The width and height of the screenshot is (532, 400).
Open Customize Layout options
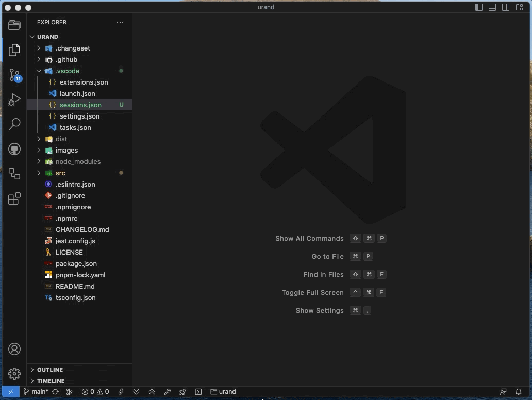pyautogui.click(x=519, y=7)
